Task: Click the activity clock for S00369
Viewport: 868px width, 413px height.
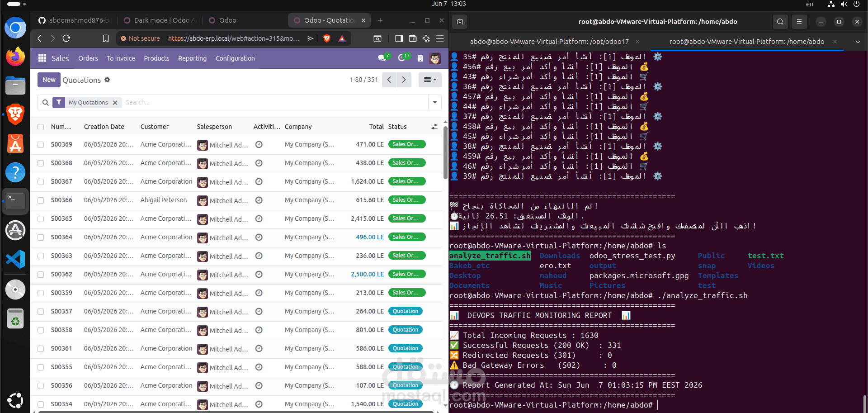Action: [x=259, y=144]
